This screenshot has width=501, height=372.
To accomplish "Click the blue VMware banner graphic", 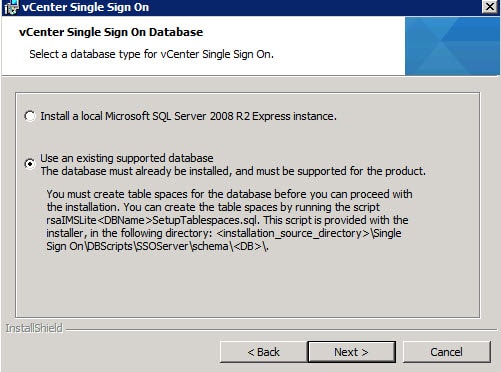I will pos(452,46).
